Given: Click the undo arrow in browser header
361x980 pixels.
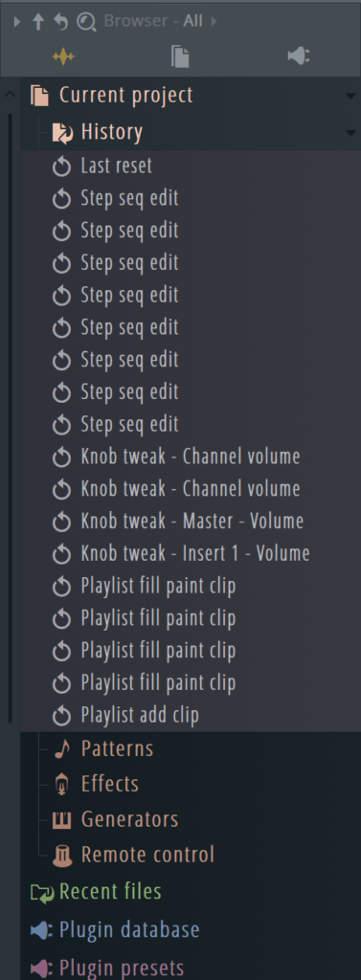Looking at the screenshot, I should [x=60, y=22].
